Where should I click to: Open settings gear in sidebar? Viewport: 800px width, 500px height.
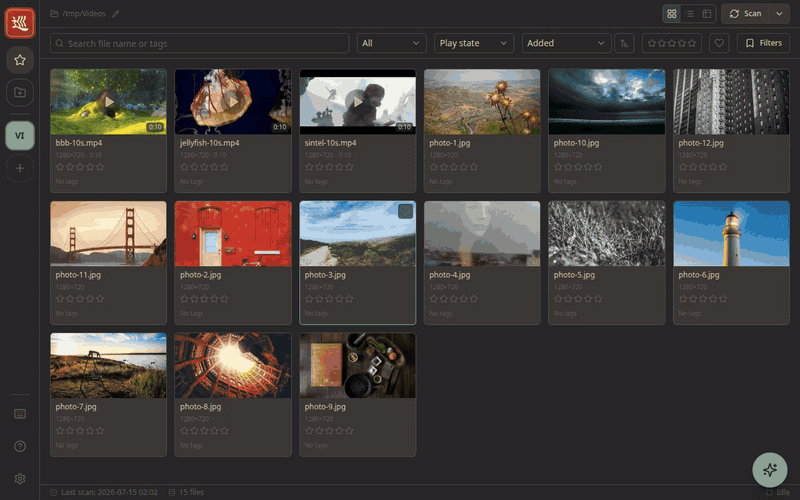coord(20,479)
